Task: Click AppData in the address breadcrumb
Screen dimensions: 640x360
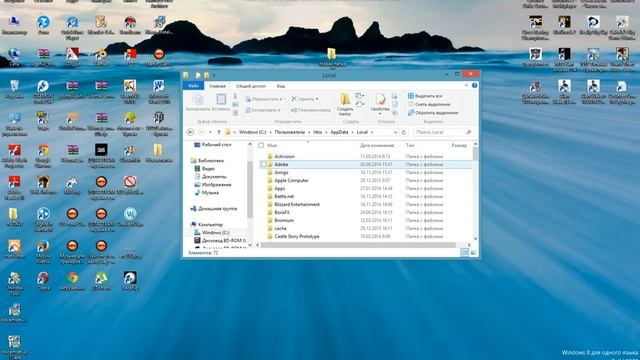Action: [x=339, y=132]
